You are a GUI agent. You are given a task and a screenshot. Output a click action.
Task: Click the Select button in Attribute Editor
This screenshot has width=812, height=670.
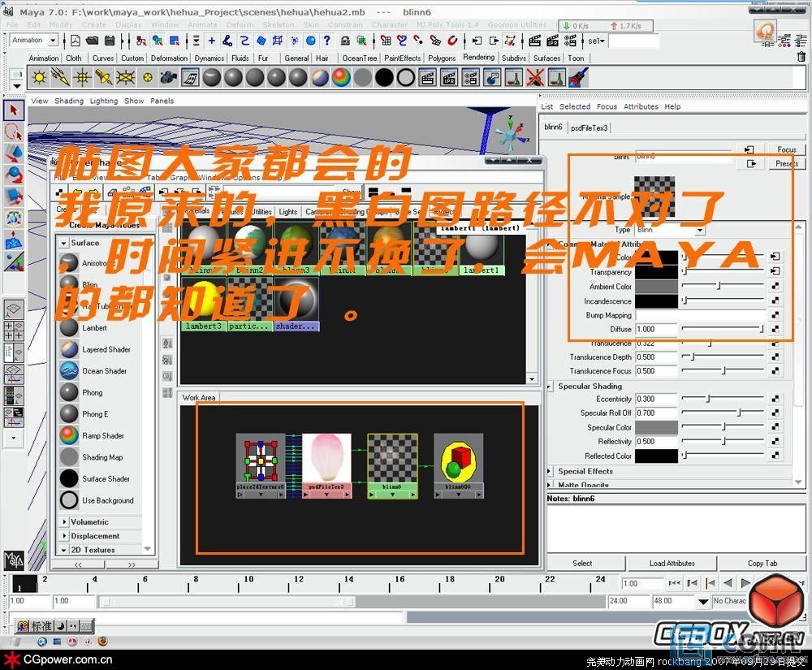click(582, 564)
